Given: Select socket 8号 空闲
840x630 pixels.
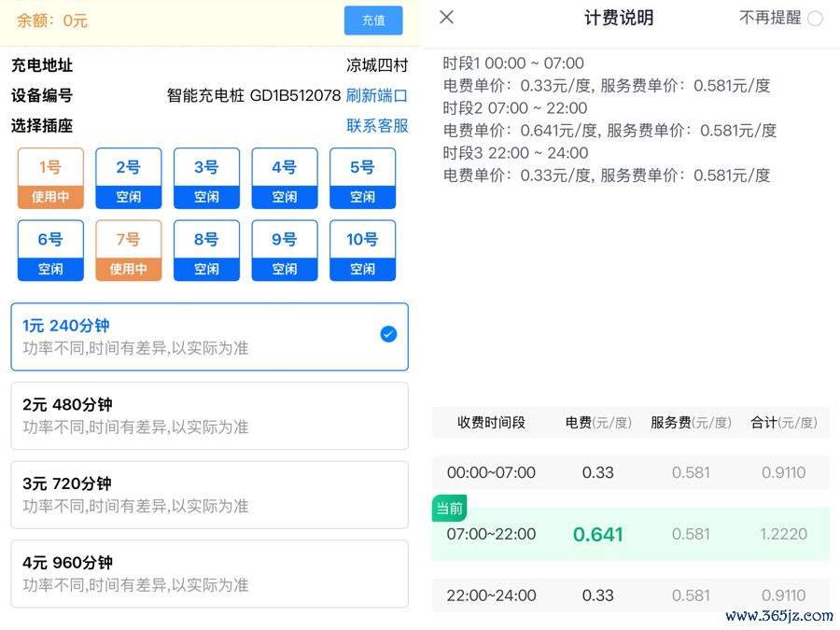Looking at the screenshot, I should (x=206, y=250).
